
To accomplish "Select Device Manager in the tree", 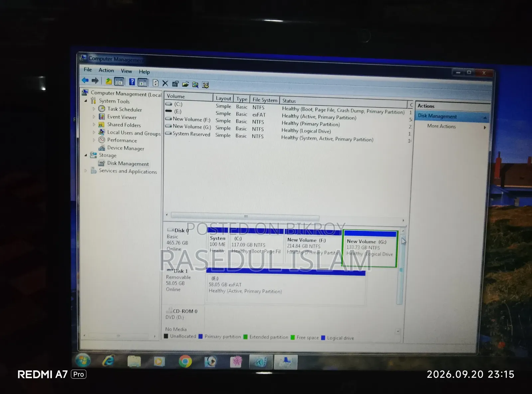I will pos(125,148).
